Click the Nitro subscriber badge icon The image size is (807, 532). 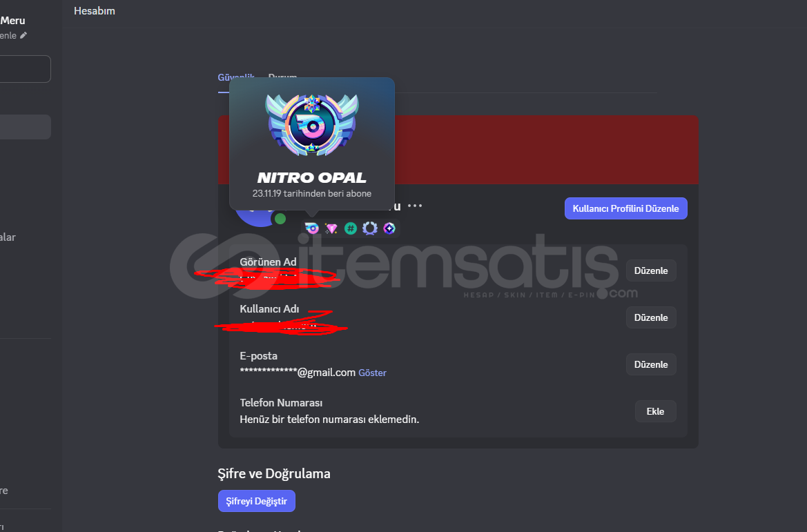pyautogui.click(x=312, y=228)
